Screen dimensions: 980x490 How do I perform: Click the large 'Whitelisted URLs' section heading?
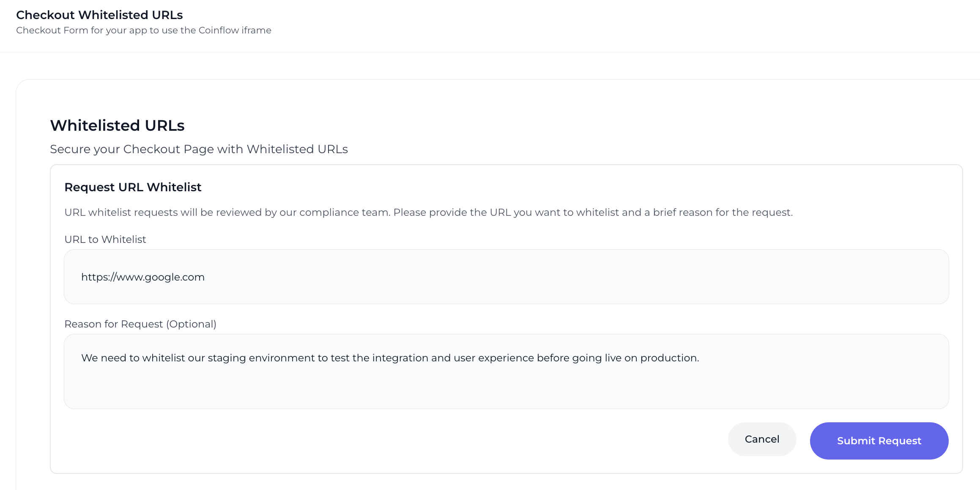tap(117, 126)
